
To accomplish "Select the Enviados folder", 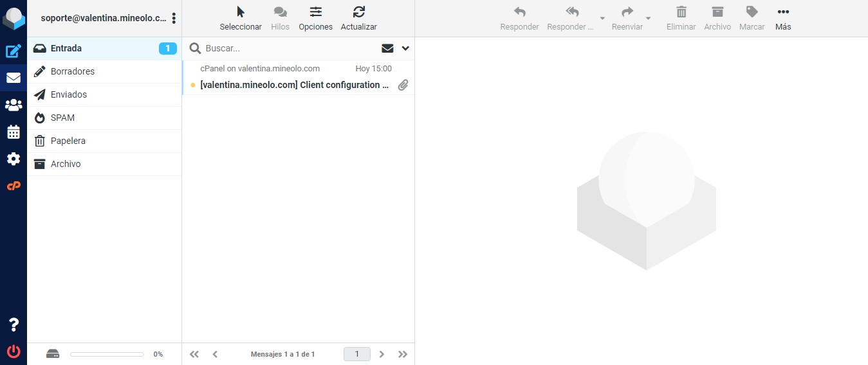I will point(104,94).
